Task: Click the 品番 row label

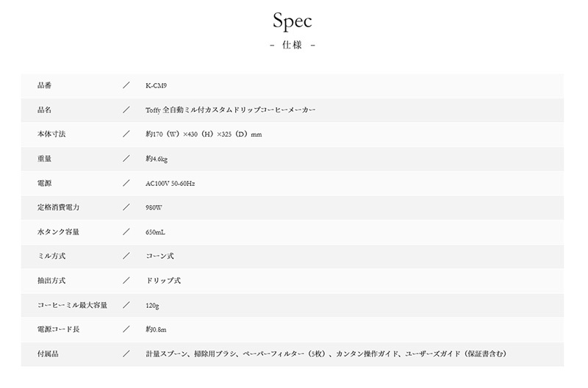Action: pyautogui.click(x=44, y=85)
